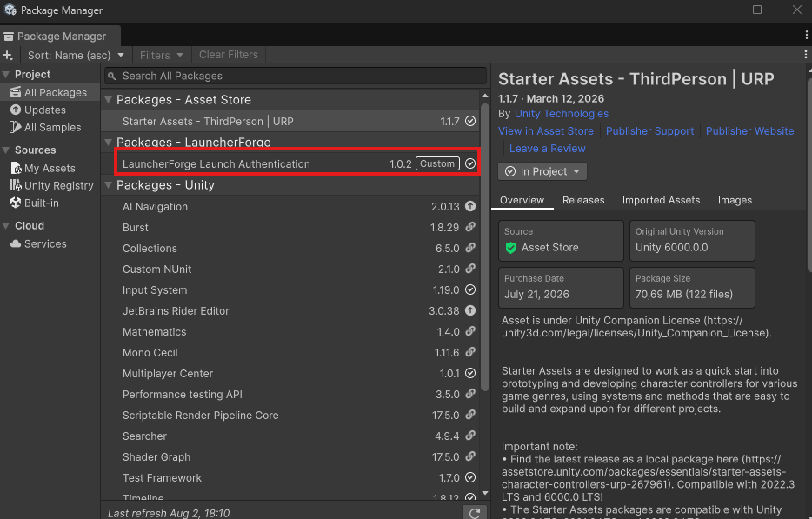
Task: Open Publisher Website link
Action: [750, 131]
